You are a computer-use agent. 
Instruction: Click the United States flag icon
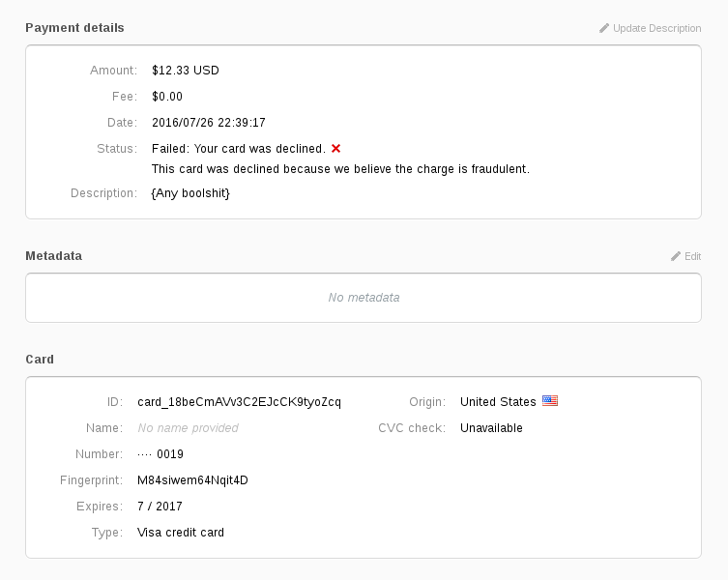click(x=550, y=401)
